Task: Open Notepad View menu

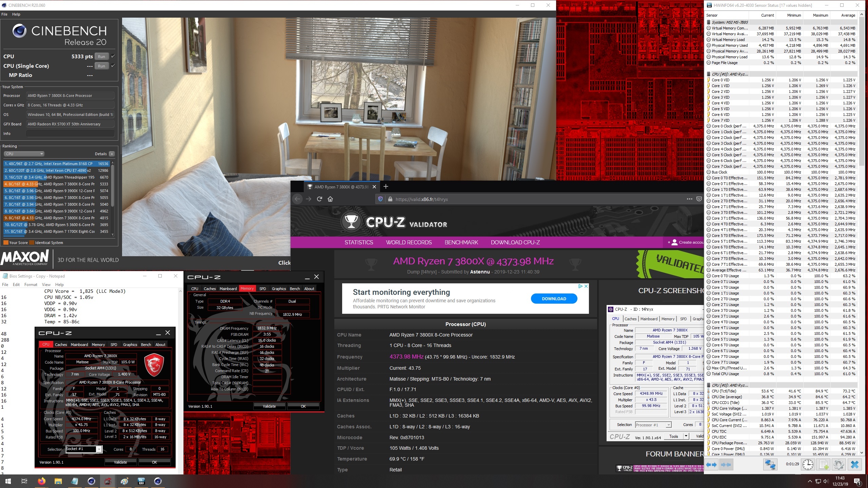Action: pyautogui.click(x=46, y=285)
